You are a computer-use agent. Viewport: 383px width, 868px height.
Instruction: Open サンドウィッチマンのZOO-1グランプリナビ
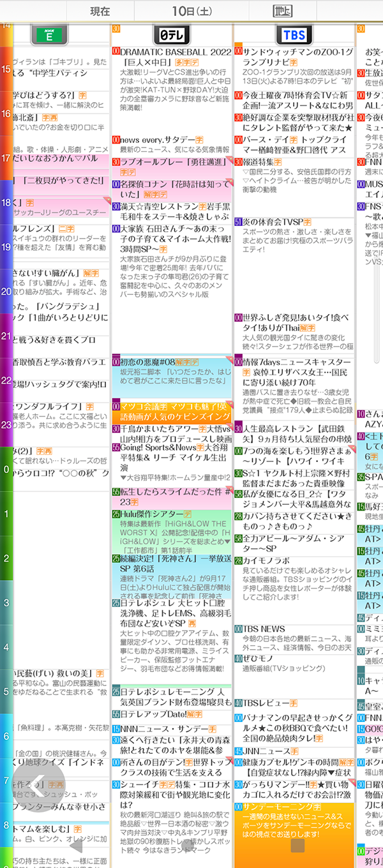coord(294,68)
